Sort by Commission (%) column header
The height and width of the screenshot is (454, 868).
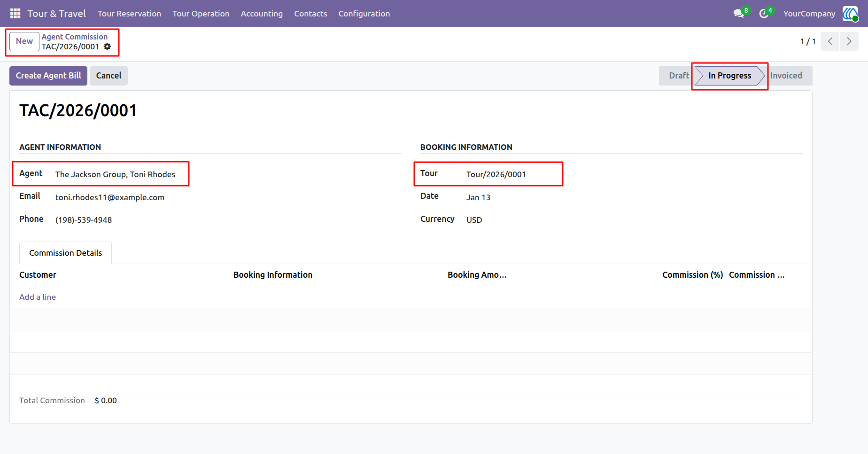click(692, 275)
